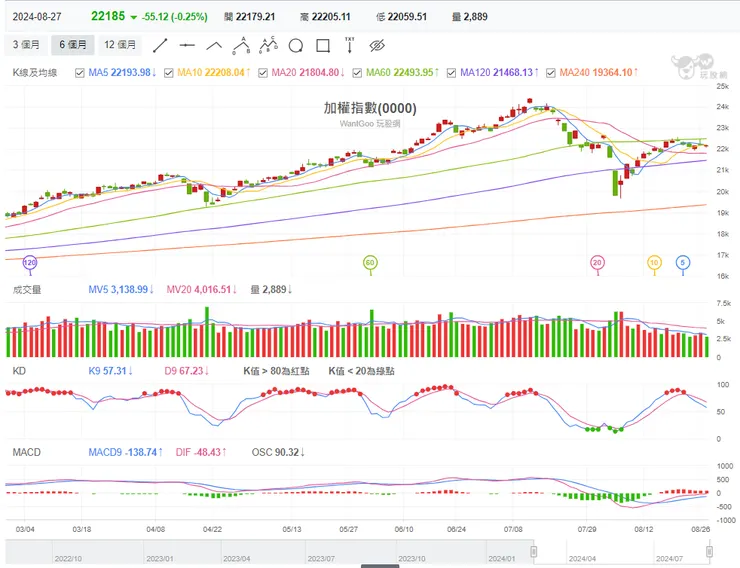Click the right handle of timeline range slider
This screenshot has width=740, height=568.
[x=709, y=552]
